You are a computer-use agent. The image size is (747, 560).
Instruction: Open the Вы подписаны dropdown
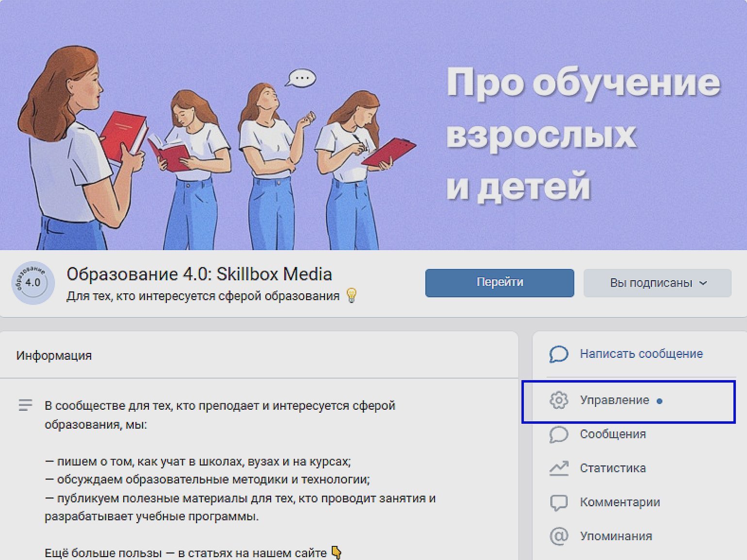(x=657, y=283)
